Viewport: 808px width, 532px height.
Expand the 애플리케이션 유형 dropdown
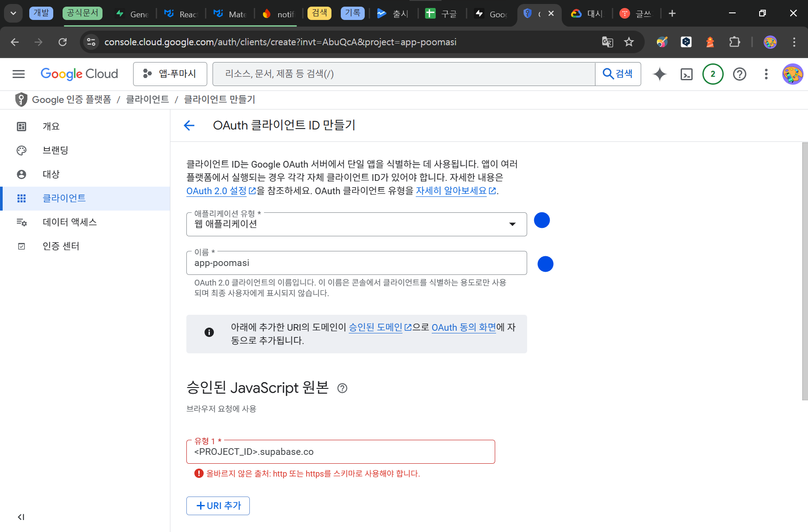pyautogui.click(x=357, y=224)
